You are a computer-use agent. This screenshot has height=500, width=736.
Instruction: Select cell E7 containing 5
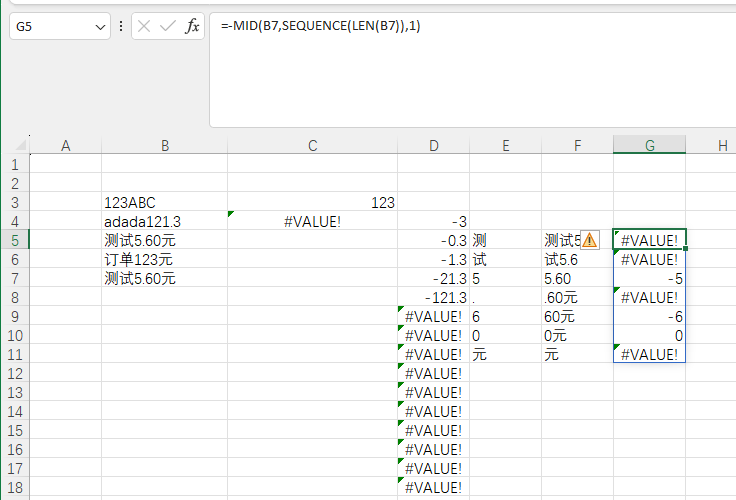[506, 278]
